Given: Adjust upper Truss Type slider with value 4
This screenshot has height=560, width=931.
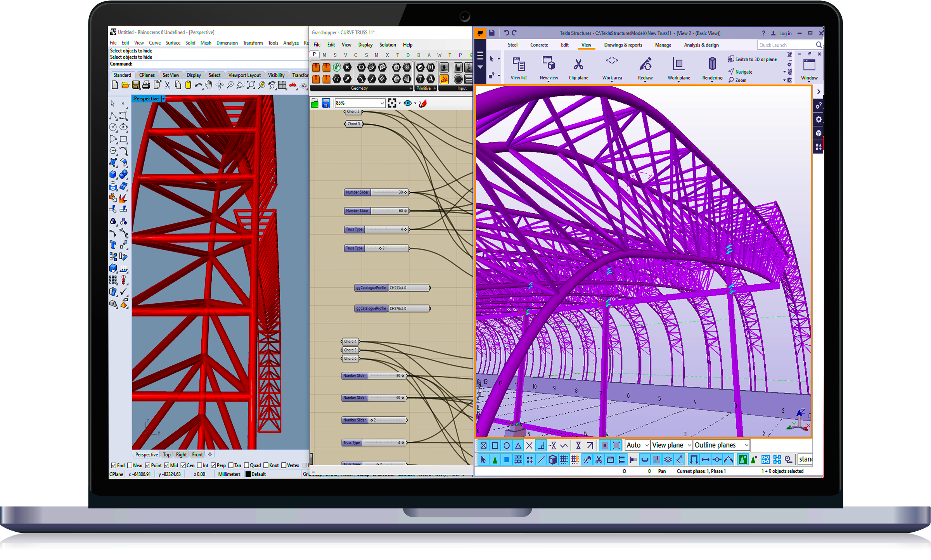Looking at the screenshot, I should click(376, 230).
